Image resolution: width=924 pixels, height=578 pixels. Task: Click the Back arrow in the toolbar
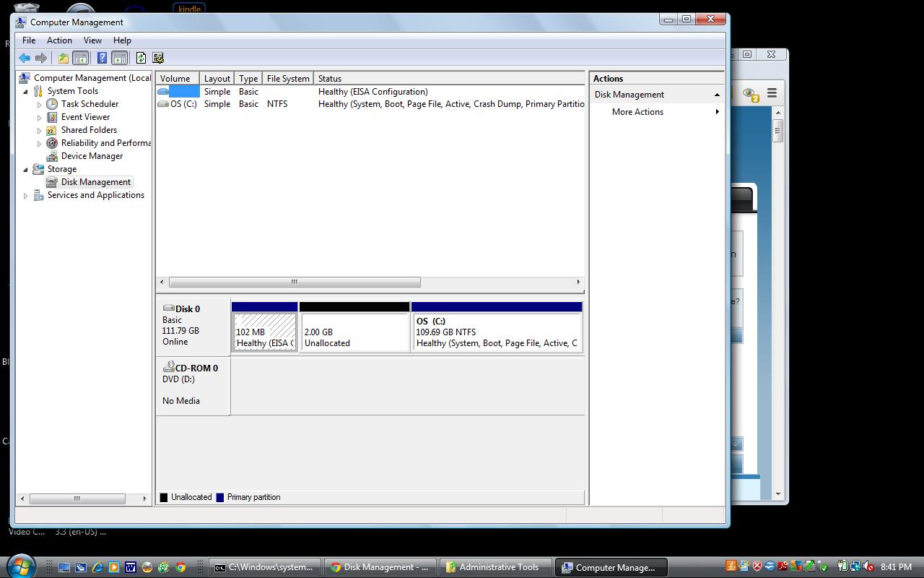click(x=25, y=59)
